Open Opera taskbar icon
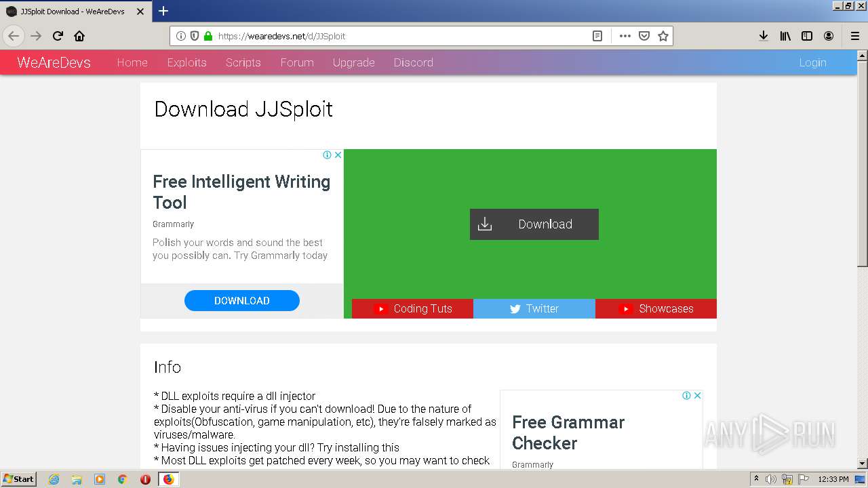 tap(145, 479)
